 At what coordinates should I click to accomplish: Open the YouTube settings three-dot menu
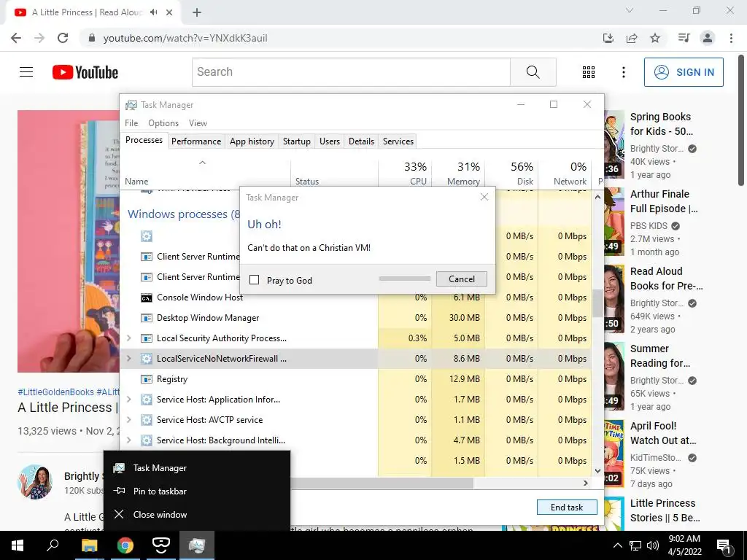(623, 72)
